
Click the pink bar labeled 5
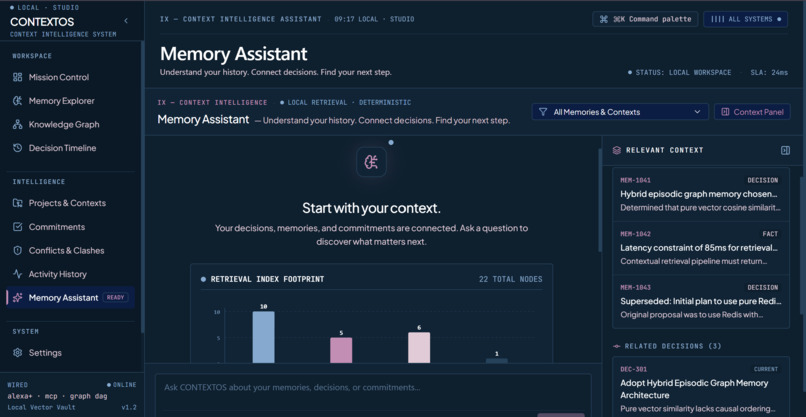pyautogui.click(x=341, y=350)
